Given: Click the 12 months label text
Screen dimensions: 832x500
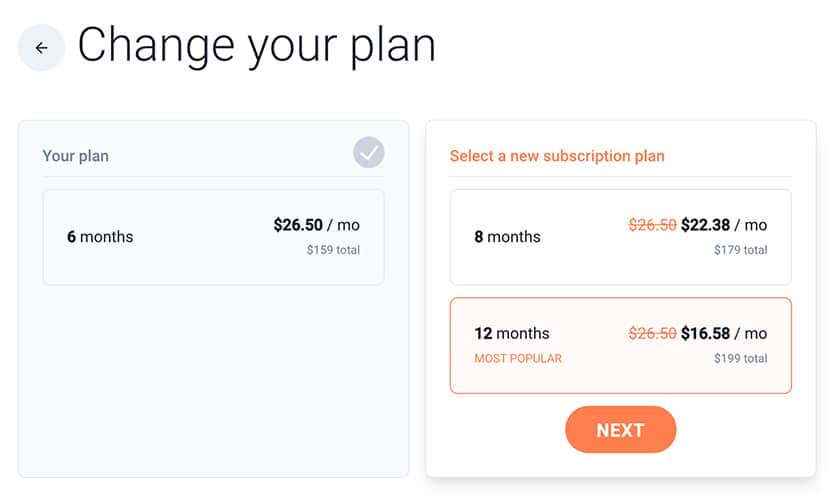Looking at the screenshot, I should coord(512,333).
